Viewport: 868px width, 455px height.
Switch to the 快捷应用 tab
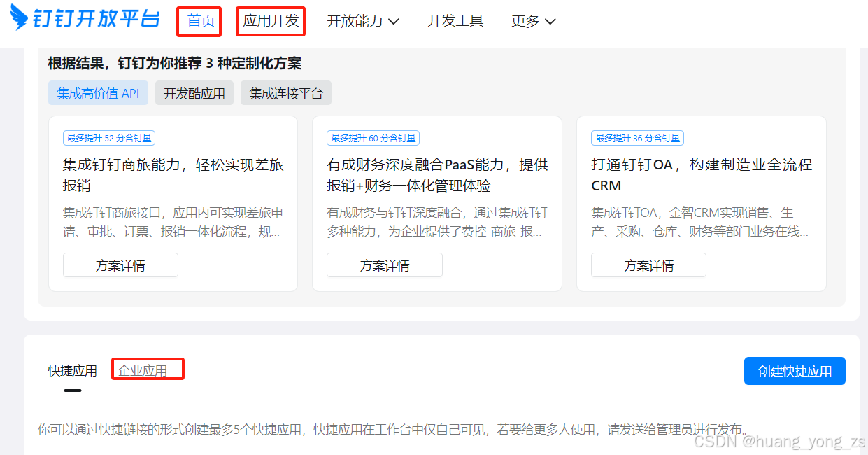point(73,371)
